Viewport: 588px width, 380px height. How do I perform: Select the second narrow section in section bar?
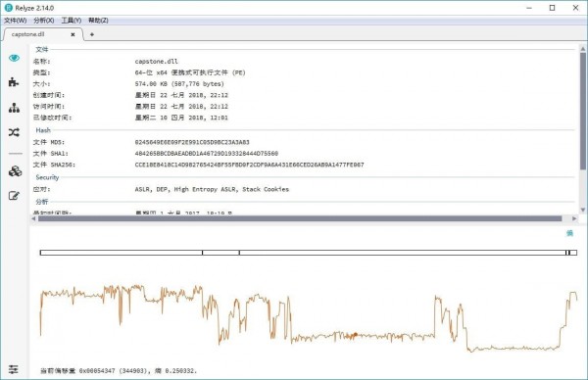(x=220, y=253)
